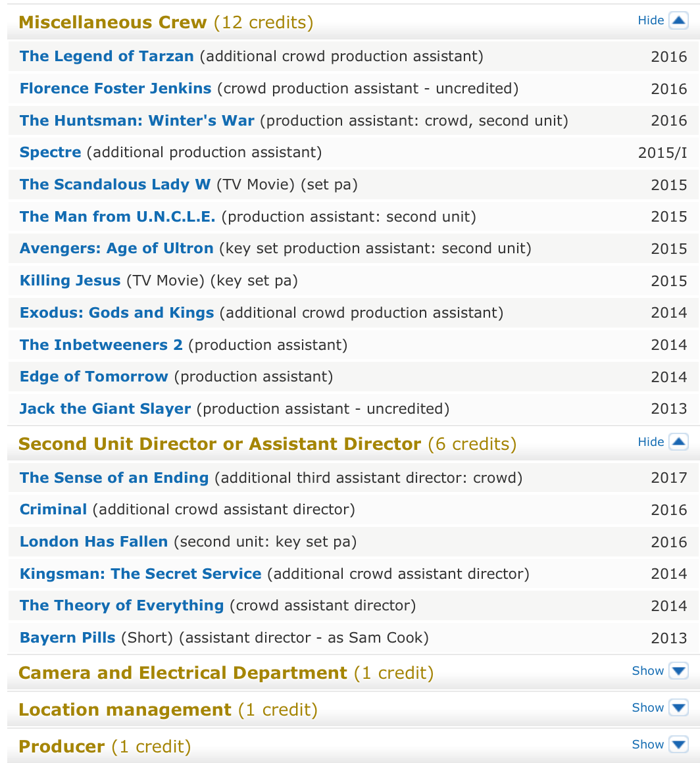Viewport: 700px width, 763px height.
Task: Click Show link for Location management
Action: pos(648,708)
